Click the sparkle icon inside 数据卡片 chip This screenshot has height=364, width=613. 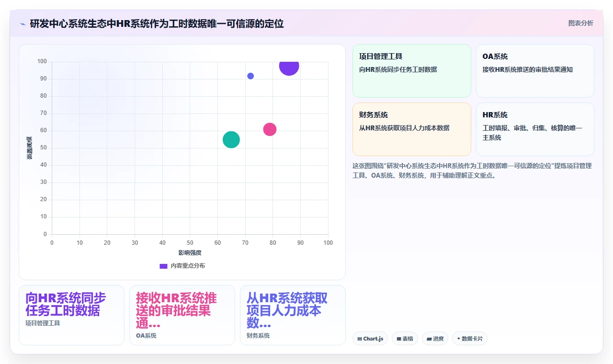[x=458, y=339]
